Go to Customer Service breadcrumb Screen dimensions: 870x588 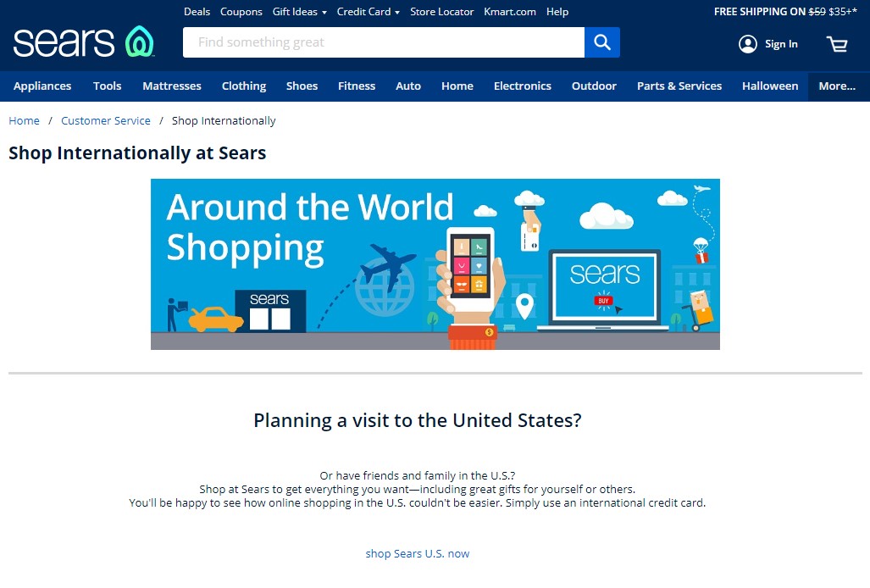click(x=105, y=121)
